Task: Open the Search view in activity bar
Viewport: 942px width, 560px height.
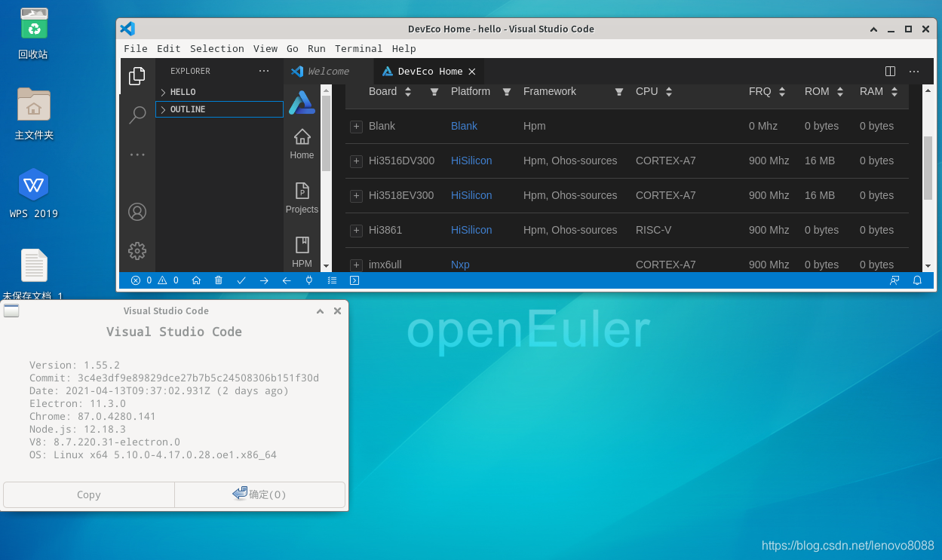Action: (137, 115)
